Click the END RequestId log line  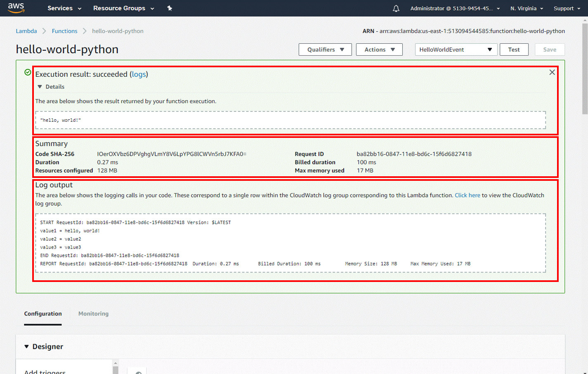(109, 256)
